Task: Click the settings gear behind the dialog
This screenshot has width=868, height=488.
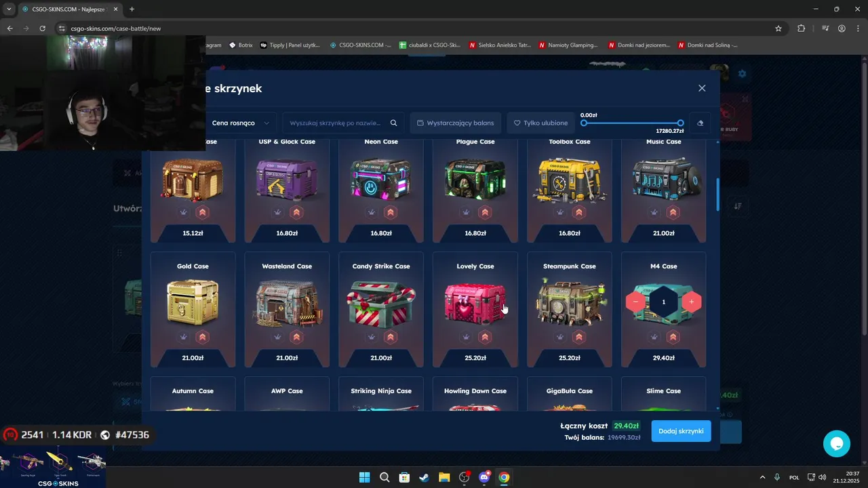Action: coord(742,73)
